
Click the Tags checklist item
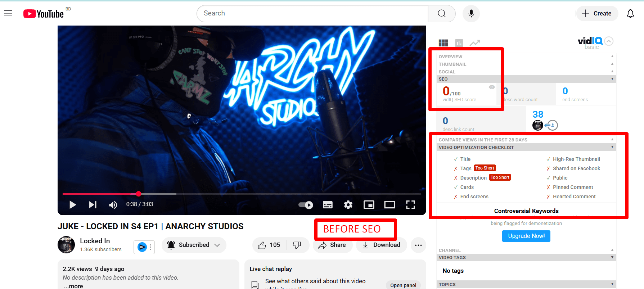pyautogui.click(x=466, y=168)
